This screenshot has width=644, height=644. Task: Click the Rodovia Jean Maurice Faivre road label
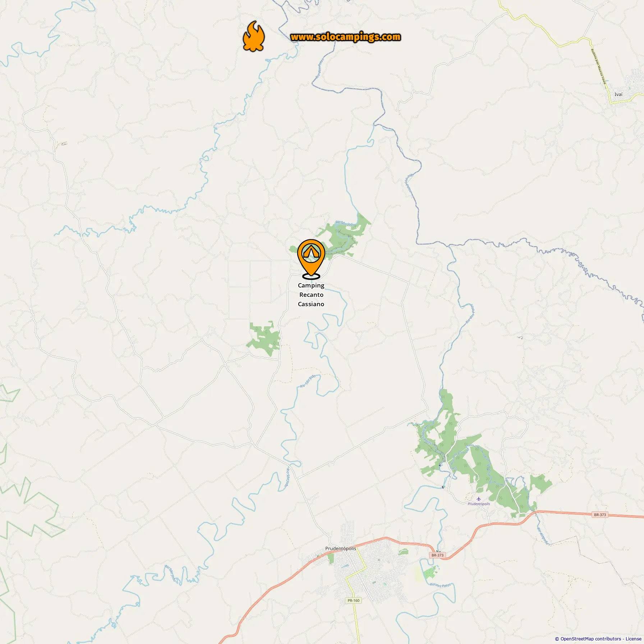[x=599, y=66]
